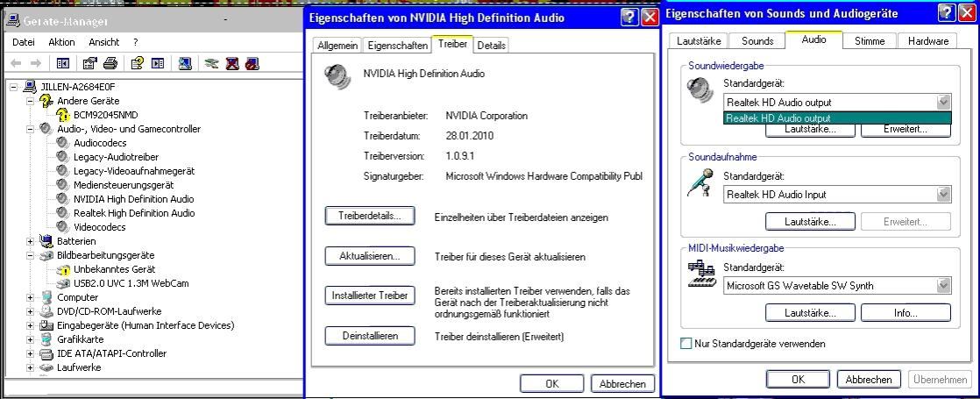This screenshot has height=399, width=980.
Task: Check 'Nur Standardgeräte verwenden' checkbox
Action: pos(686,344)
